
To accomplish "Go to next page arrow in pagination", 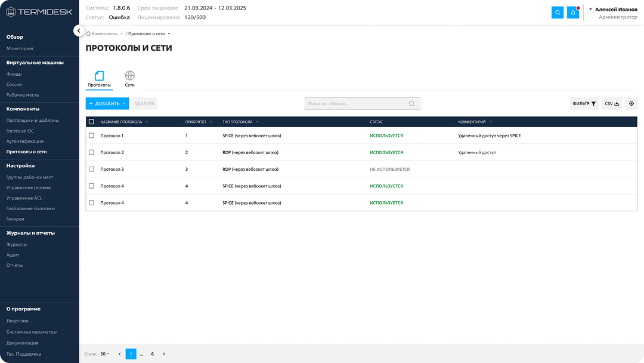I will (x=164, y=354).
